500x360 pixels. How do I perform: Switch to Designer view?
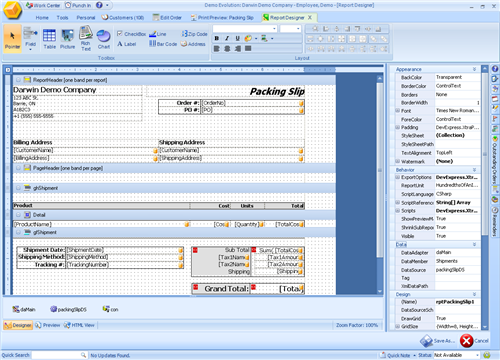pos(18,325)
